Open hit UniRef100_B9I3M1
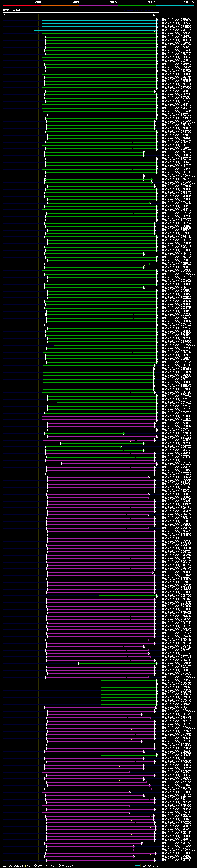 [x=177, y=735]
